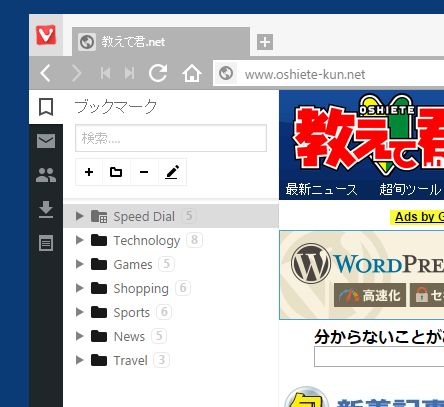Expand the Shopping folder arrow
The width and height of the screenshot is (444, 407).
tap(79, 288)
